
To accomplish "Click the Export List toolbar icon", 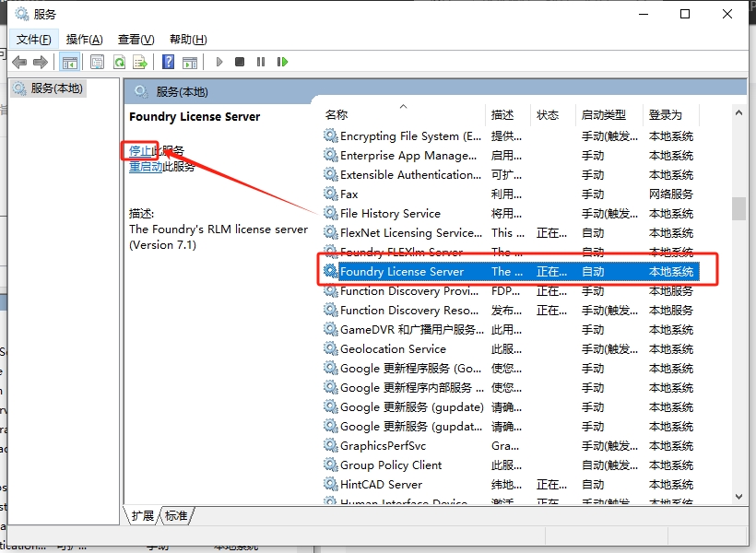I will (140, 62).
